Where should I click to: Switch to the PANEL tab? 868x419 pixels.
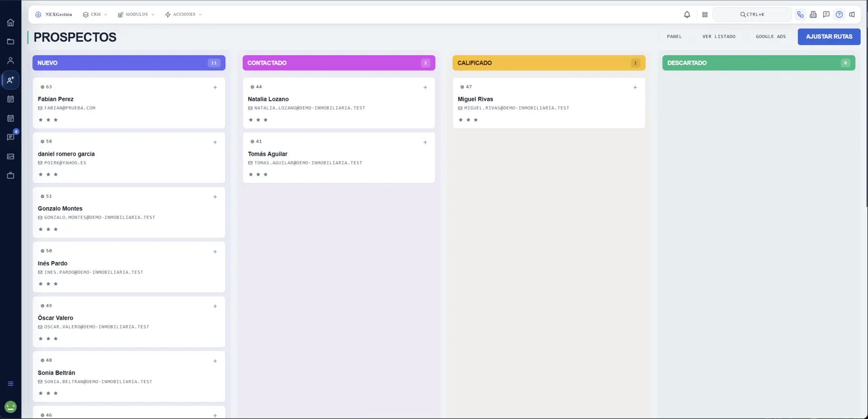674,37
